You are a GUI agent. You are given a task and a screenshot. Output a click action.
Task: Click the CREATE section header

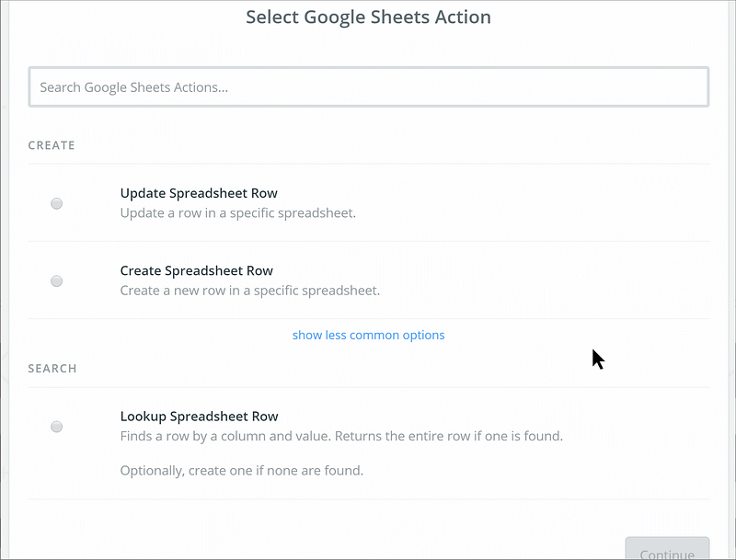click(52, 145)
